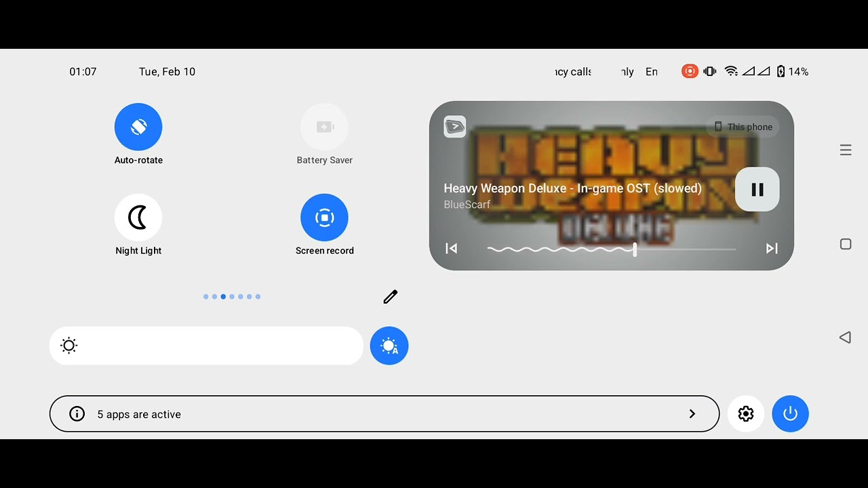Seek within the media progress bar
Viewport: 868px width, 488px height.
pos(612,249)
